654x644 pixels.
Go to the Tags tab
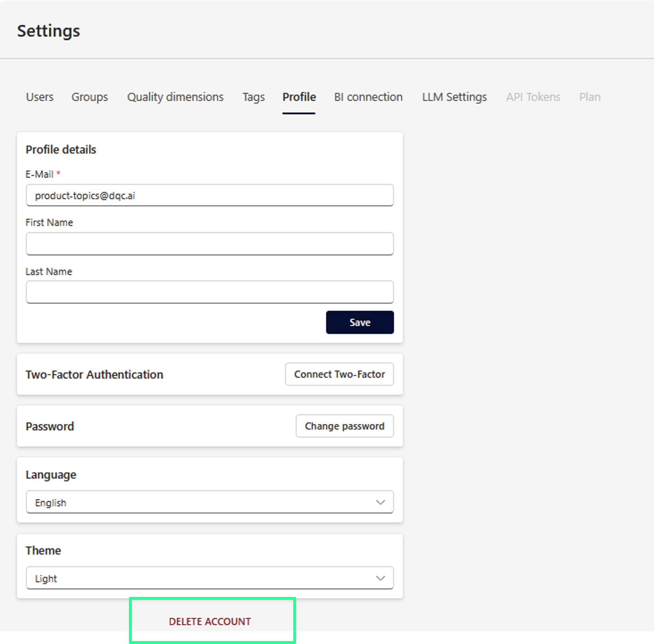point(253,97)
